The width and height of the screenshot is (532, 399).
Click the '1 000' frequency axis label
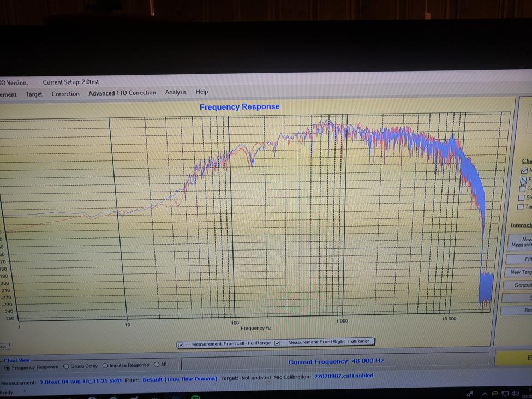pos(342,320)
